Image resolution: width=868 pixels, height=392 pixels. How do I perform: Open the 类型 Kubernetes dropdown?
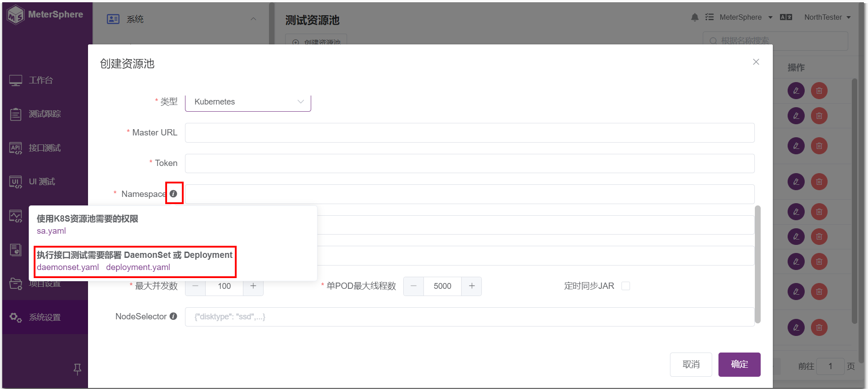(248, 102)
